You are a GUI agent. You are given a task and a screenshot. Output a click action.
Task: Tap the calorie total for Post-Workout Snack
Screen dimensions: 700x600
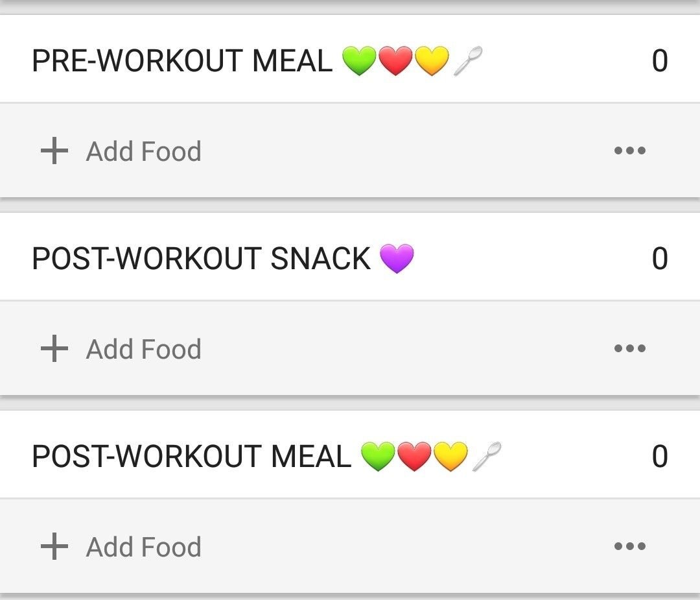659,259
